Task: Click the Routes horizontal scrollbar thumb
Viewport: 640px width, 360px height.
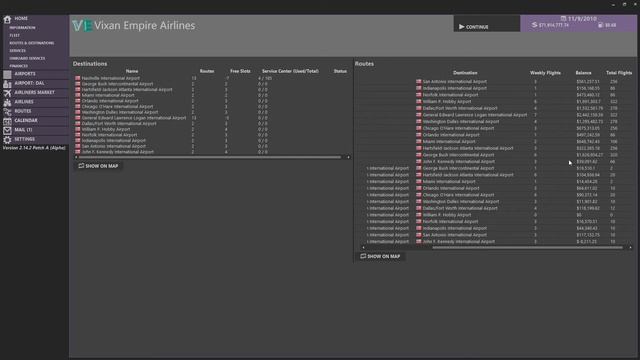Action: tap(527, 248)
